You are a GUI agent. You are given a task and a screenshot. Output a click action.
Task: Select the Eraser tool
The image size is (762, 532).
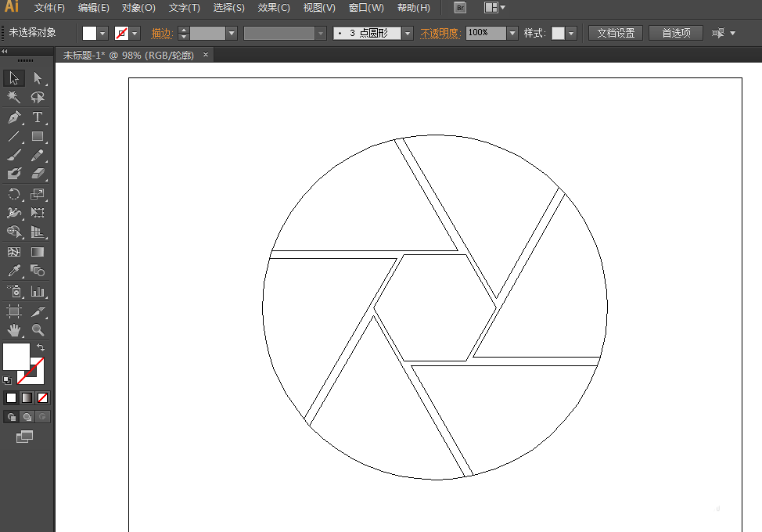click(38, 174)
